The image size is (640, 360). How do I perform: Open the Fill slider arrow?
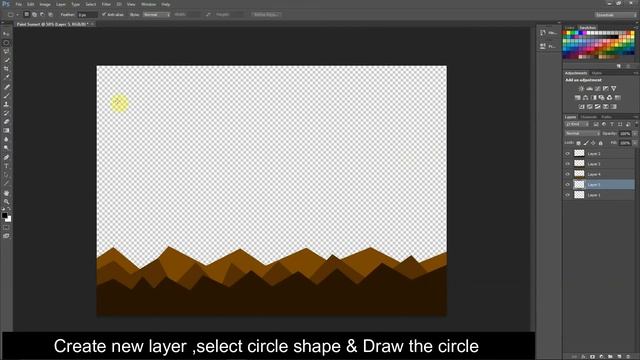(635, 143)
